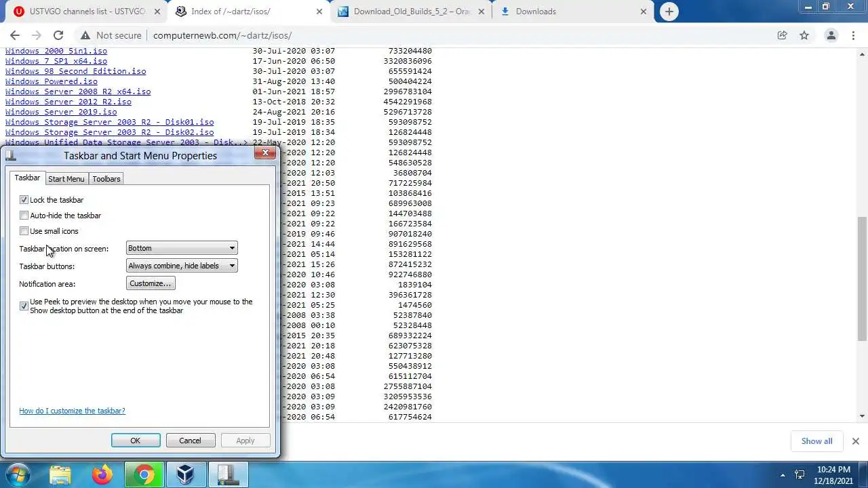Select the Taskbar tab in properties
The image size is (868, 488).
(27, 178)
